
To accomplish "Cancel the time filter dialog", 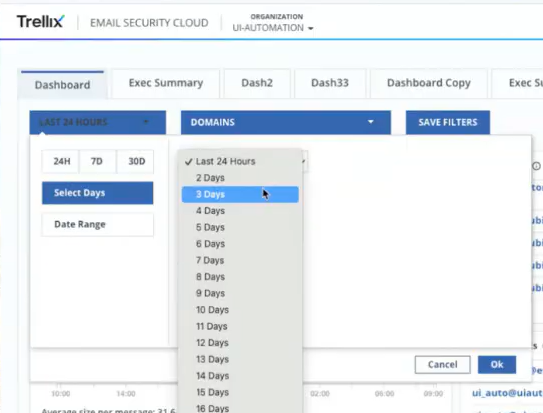I will click(x=443, y=365).
